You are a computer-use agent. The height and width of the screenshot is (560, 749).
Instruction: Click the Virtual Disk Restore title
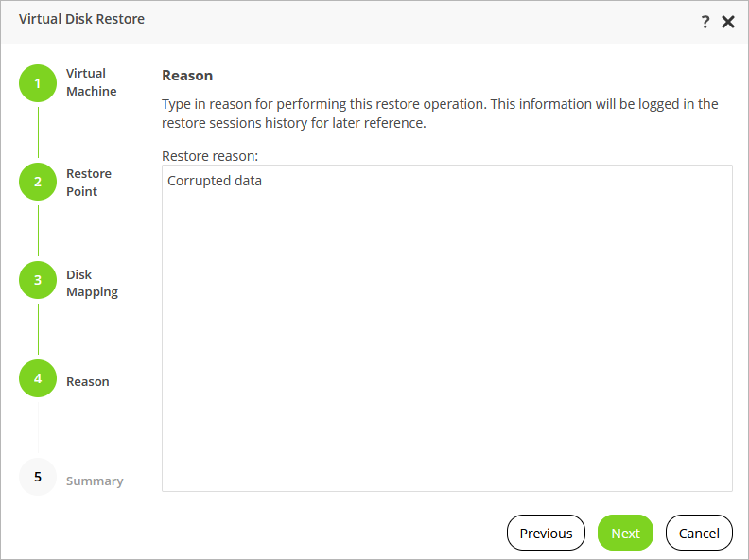[x=81, y=19]
